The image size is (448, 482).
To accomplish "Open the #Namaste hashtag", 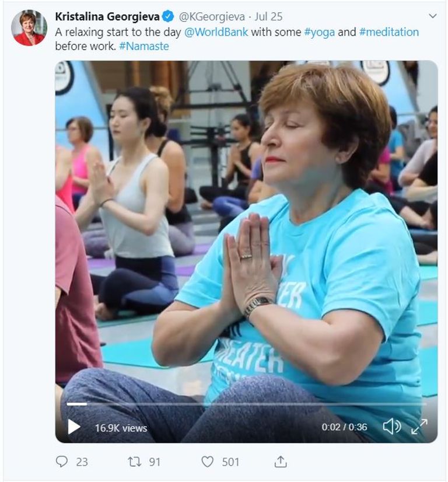I will click(143, 46).
